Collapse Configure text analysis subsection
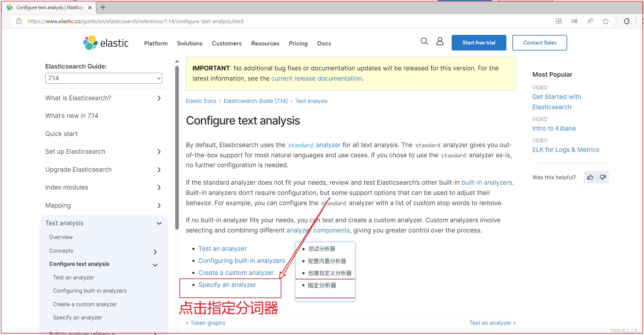Image resolution: width=644 pixels, height=335 pixels. 155,265
